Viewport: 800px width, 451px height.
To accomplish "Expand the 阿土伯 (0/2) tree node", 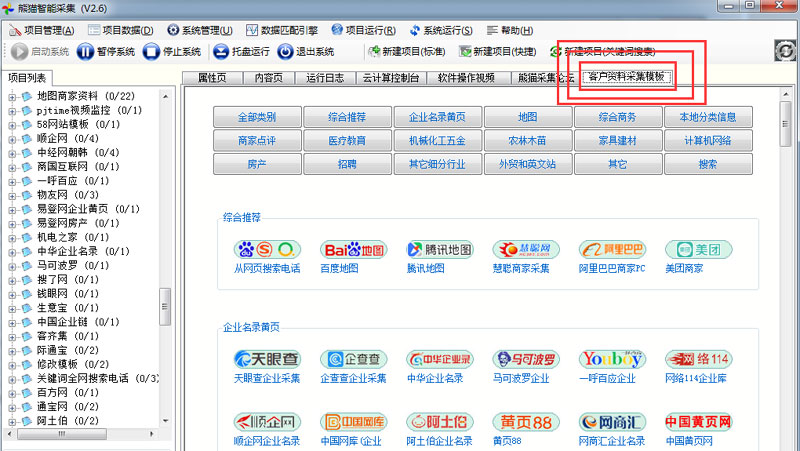I will point(12,421).
